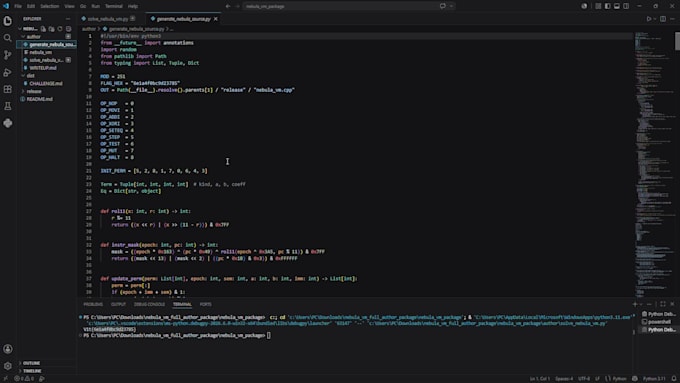Go forward in navigation history
This screenshot has height=383, width=680.
(x=237, y=6)
